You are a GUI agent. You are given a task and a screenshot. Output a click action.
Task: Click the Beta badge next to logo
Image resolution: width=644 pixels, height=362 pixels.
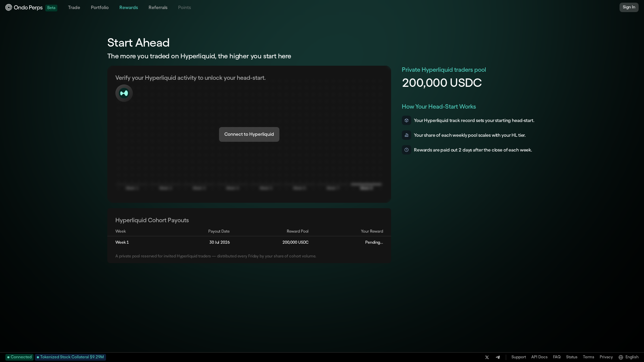pos(51,8)
